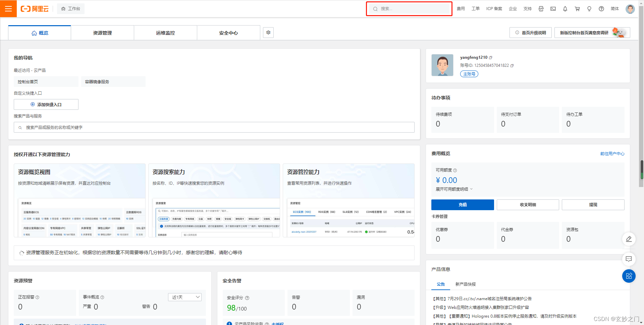
Task: Open 工作台 workbench button
Action: point(71,9)
